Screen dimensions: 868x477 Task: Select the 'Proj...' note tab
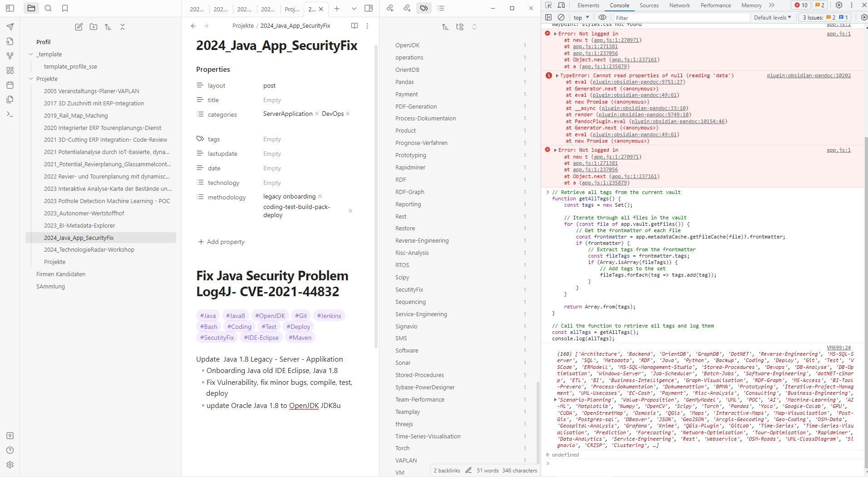(292, 9)
